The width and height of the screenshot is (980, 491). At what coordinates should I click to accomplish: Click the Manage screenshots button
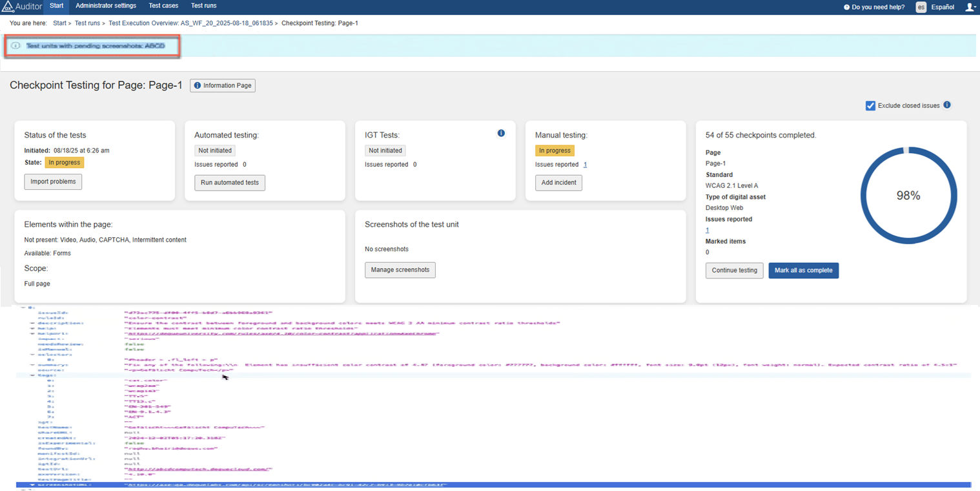400,269
